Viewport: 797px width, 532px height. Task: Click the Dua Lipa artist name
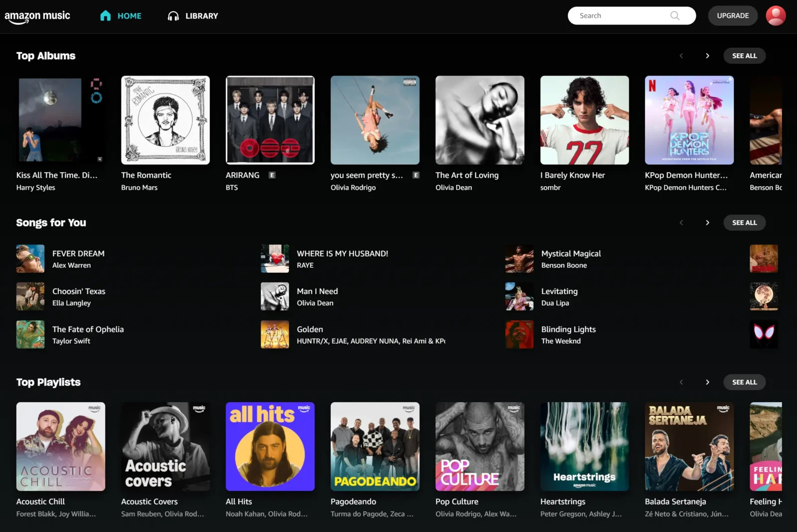[555, 303]
